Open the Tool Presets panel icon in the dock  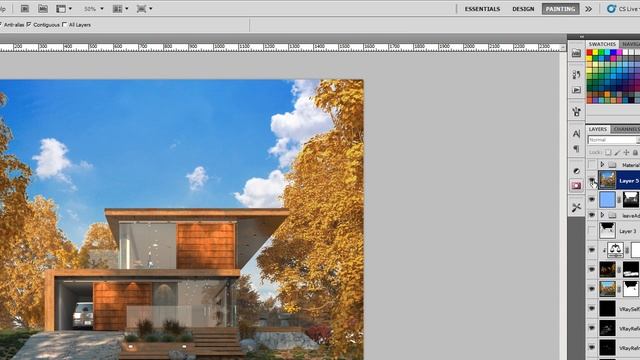tap(576, 208)
